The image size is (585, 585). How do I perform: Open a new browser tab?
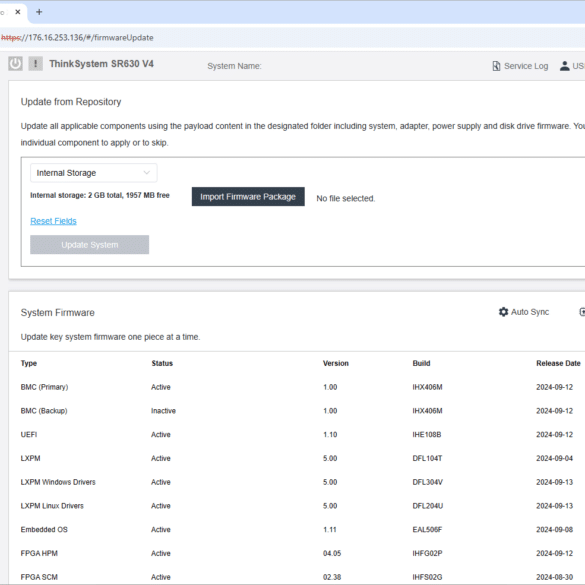point(39,12)
